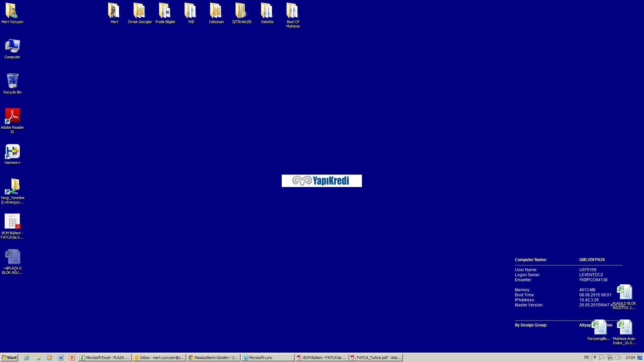Launch Internet Explorer from quick launch
The image size is (644, 362).
point(27,358)
